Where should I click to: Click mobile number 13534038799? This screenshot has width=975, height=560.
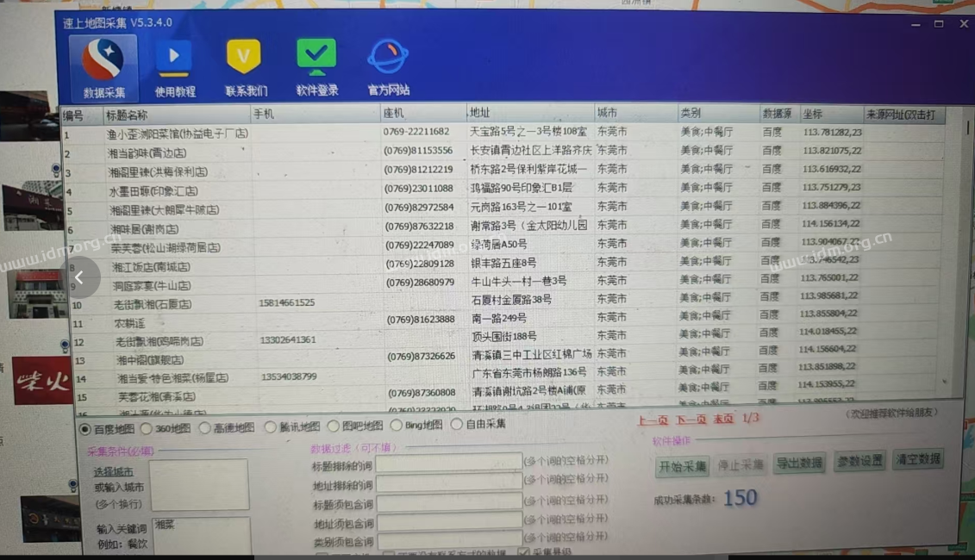(x=289, y=376)
